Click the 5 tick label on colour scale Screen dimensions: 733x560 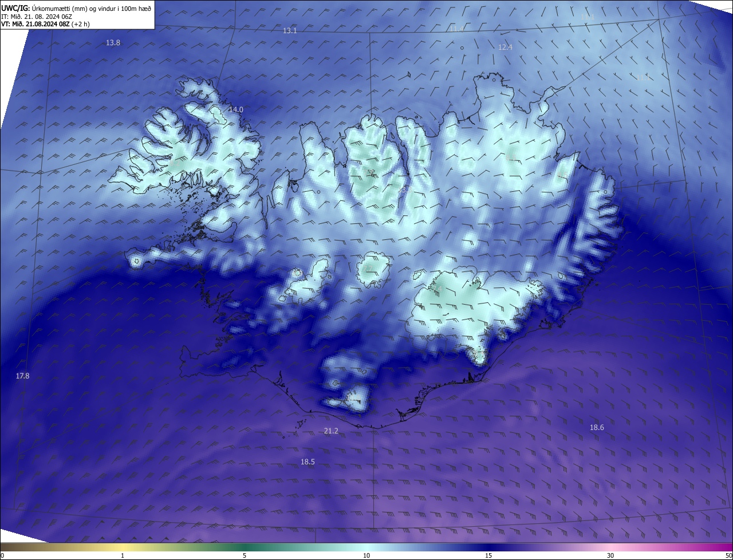(x=245, y=555)
